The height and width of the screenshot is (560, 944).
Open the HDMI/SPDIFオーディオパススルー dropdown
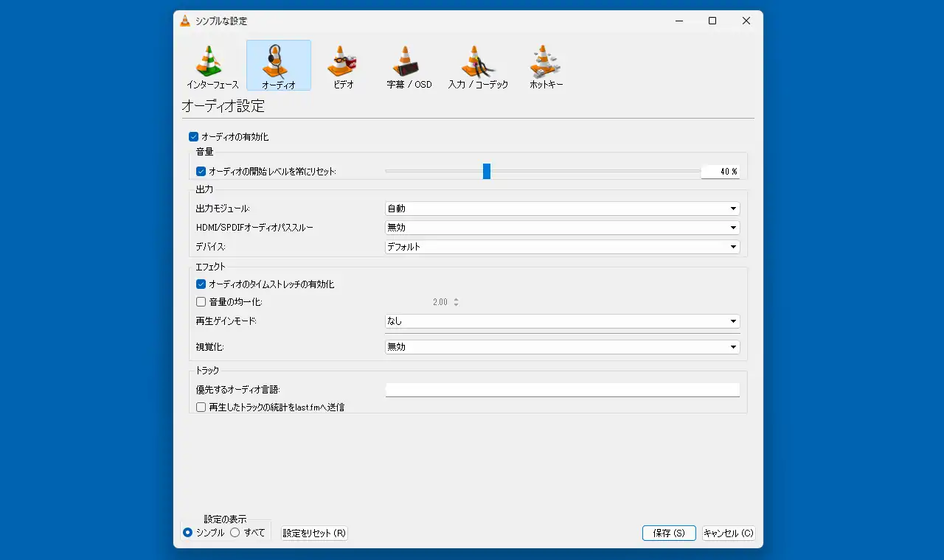562,228
